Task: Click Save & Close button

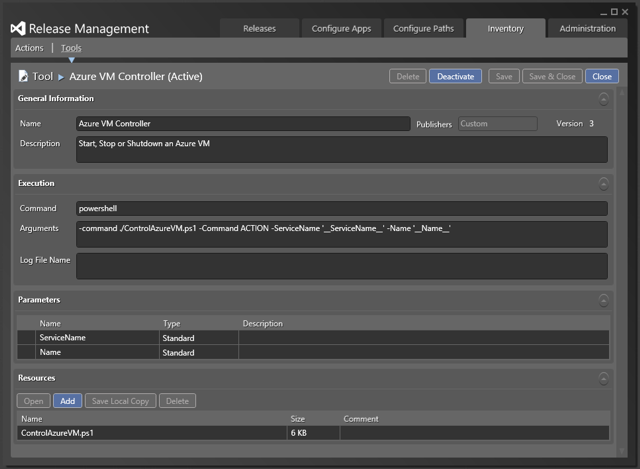Action: [552, 76]
